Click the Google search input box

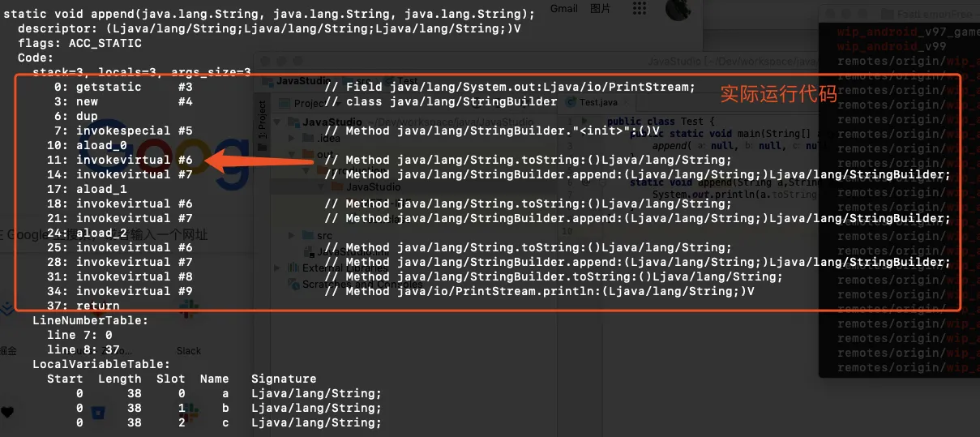coord(162,235)
